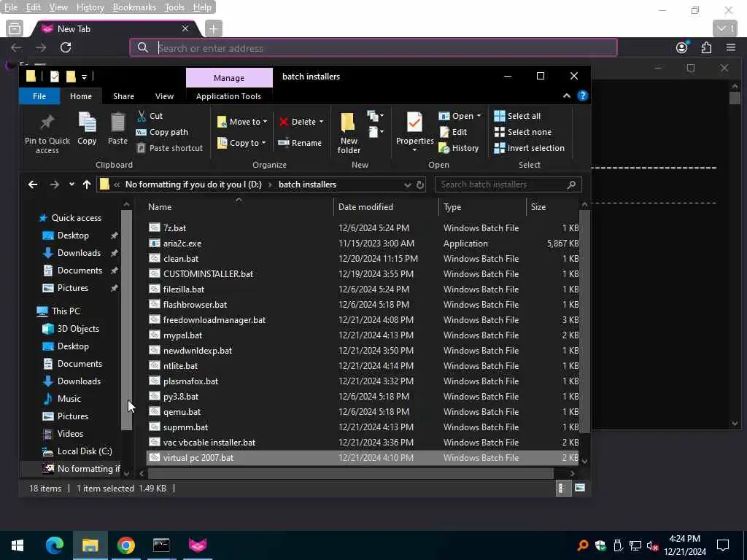Open Microsoft Edge from taskbar
The image size is (747, 560).
coord(54,545)
